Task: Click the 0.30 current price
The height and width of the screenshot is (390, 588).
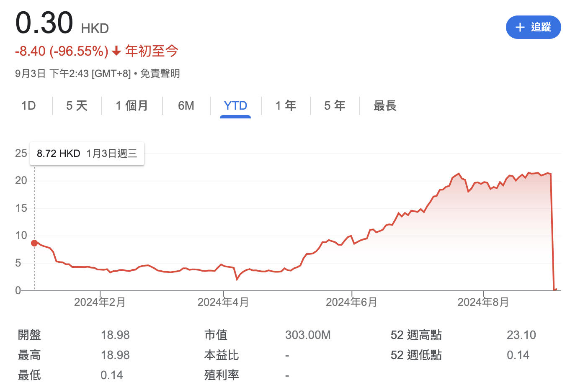Action: click(44, 23)
